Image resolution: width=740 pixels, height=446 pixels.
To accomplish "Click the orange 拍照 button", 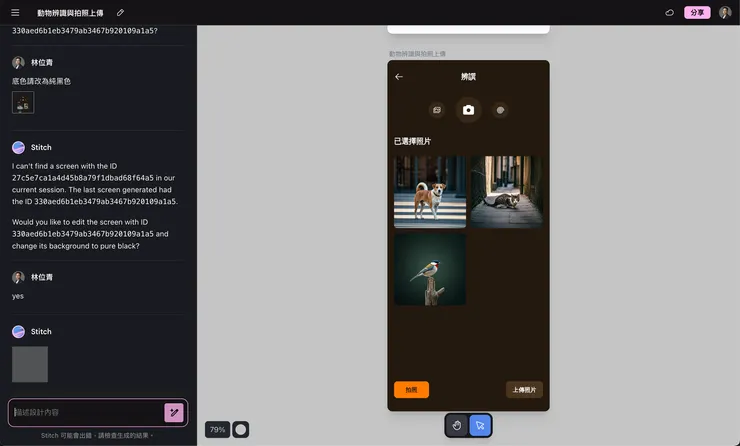I will click(x=412, y=389).
